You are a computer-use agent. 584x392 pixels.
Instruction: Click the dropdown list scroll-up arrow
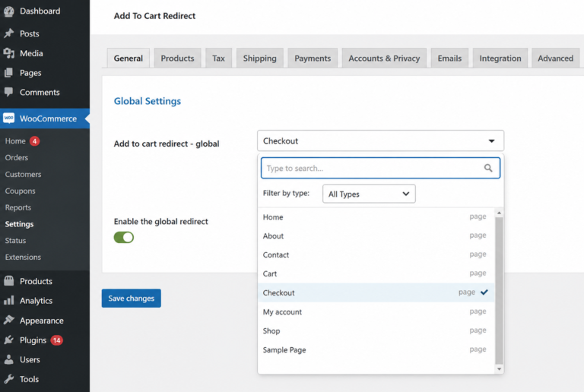(499, 213)
